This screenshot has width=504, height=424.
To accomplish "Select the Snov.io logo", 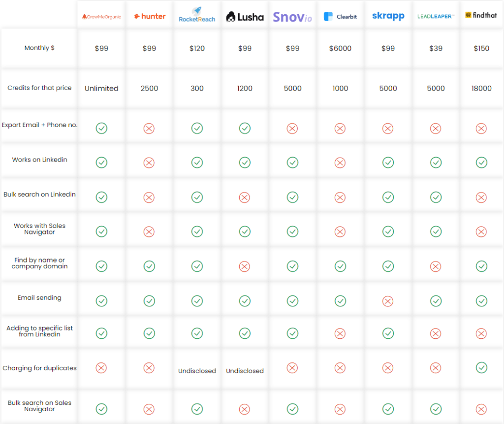I will click(292, 16).
